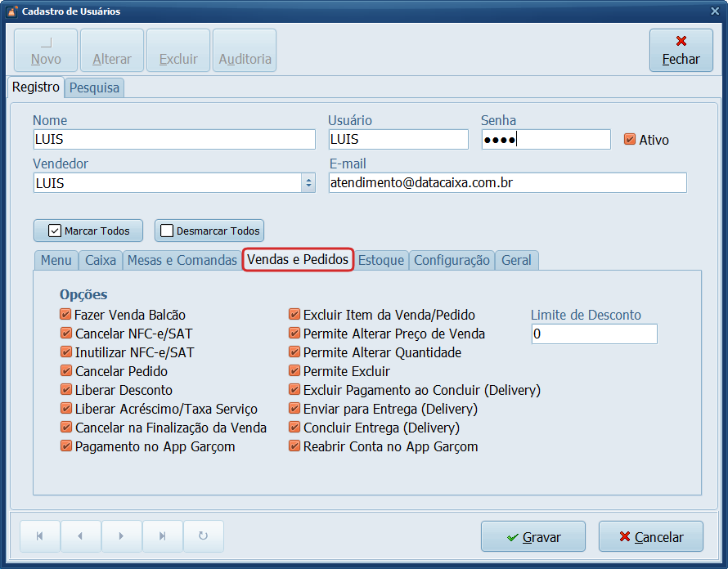This screenshot has width=728, height=569.
Task: Click the Cancelar button
Action: (x=650, y=537)
